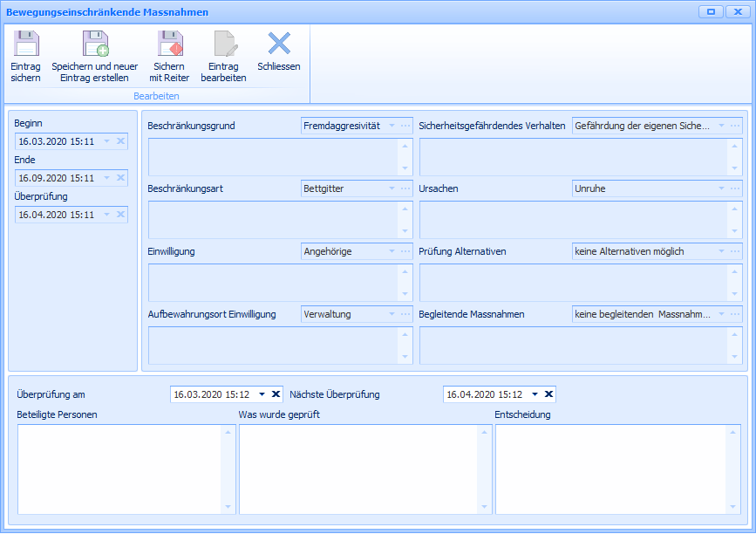Maximize the Bewegungseinschränkende Massnahmen window
Screen dimensions: 756x534
(x=711, y=12)
